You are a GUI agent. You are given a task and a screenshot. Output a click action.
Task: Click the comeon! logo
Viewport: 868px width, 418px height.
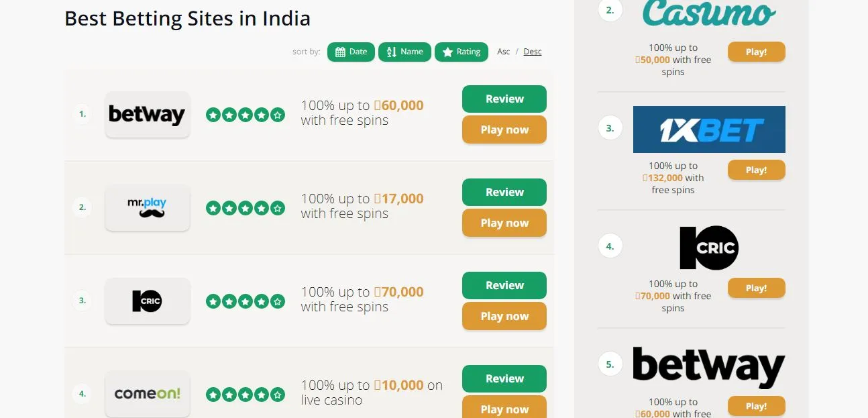pos(147,394)
